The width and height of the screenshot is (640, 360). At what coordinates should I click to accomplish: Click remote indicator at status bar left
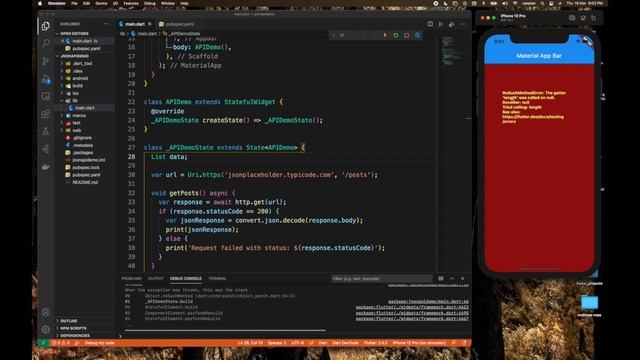click(x=42, y=343)
